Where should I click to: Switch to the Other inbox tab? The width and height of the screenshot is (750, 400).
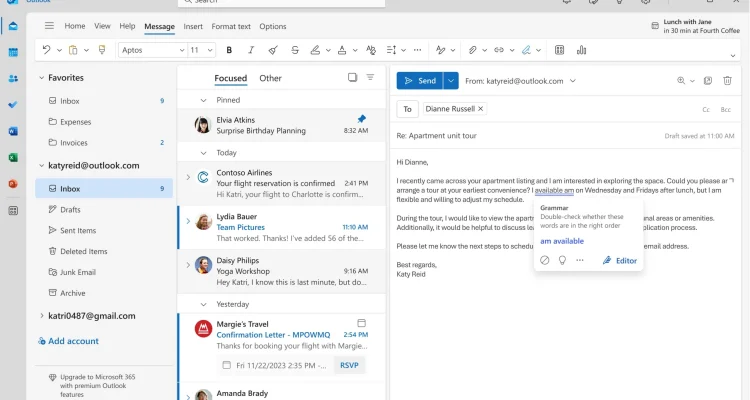point(270,78)
